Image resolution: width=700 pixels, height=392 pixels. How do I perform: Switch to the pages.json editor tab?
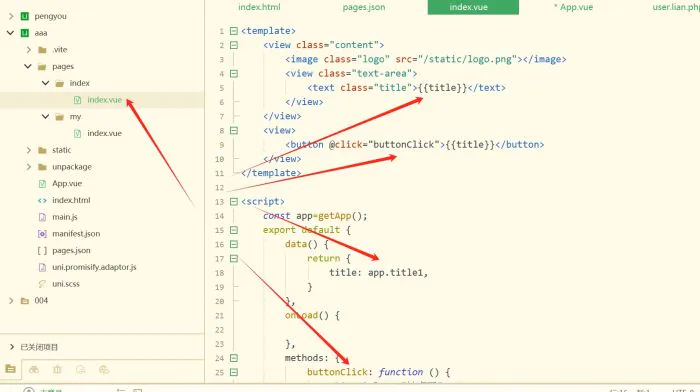pyautogui.click(x=364, y=7)
